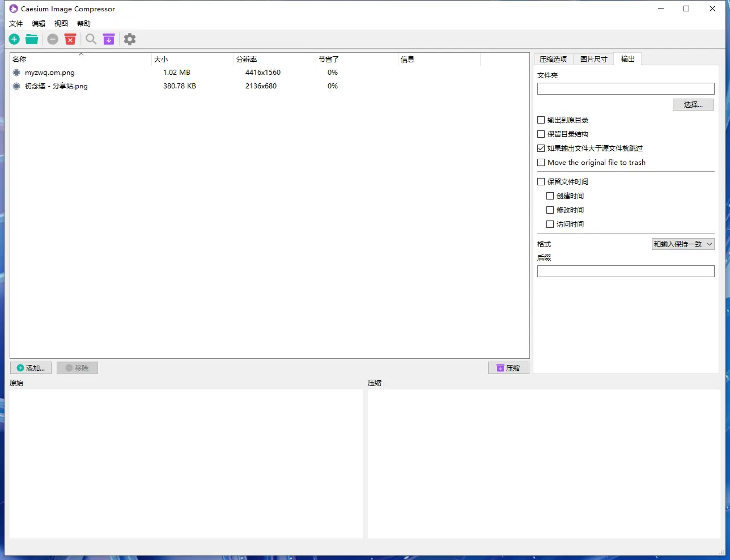Click the magnifier preview icon
The width and height of the screenshot is (730, 560).
(x=91, y=39)
